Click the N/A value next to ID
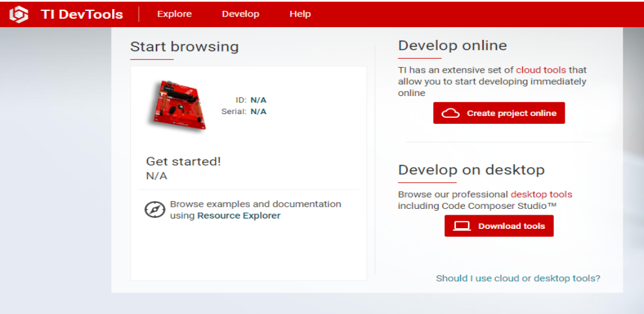Image resolution: width=644 pixels, height=314 pixels. [258, 100]
